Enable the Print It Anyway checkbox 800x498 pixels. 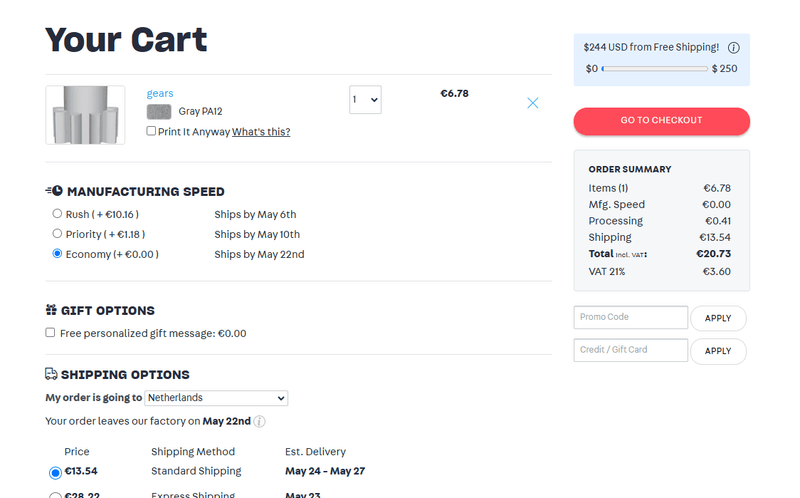click(151, 131)
